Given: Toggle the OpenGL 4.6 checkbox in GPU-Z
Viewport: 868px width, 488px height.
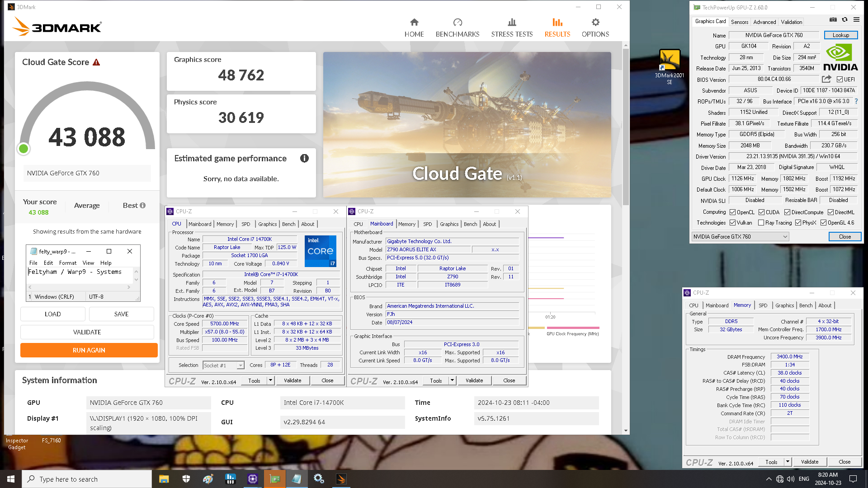Looking at the screenshot, I should point(823,222).
